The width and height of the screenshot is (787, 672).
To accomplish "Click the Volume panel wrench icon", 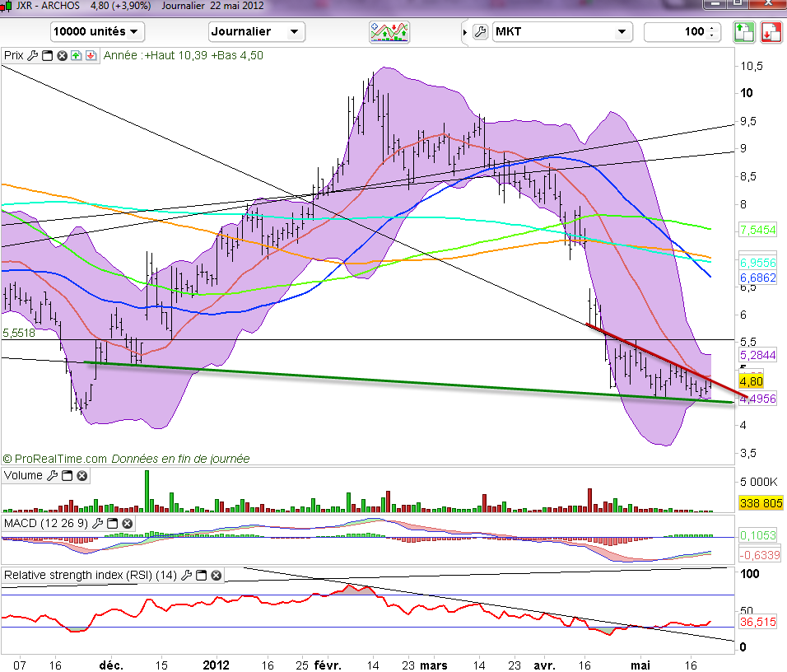I will pyautogui.click(x=52, y=476).
